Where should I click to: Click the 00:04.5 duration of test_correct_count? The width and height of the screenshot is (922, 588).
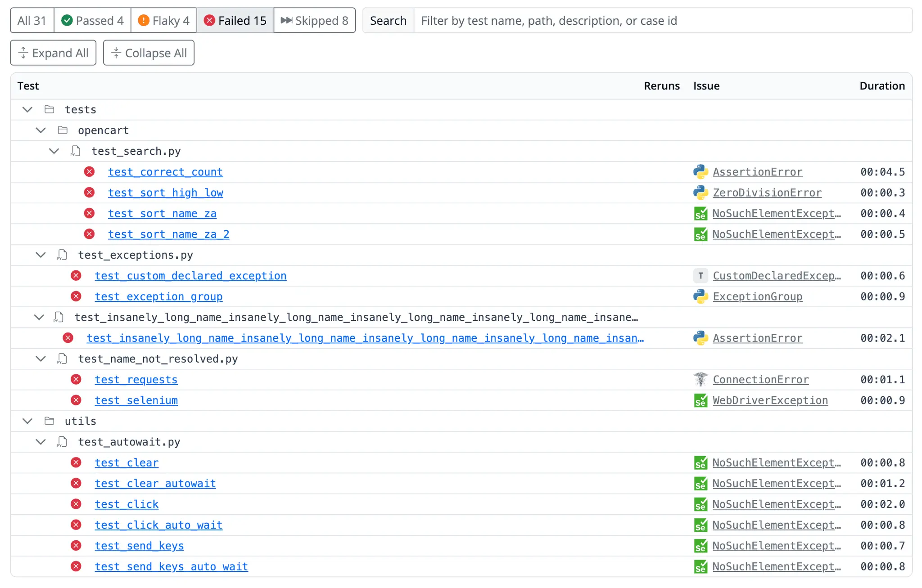[x=882, y=172]
